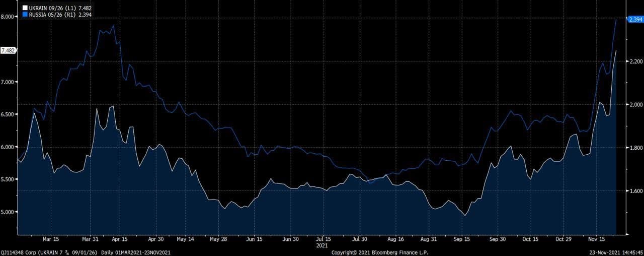The width and height of the screenshot is (644, 256).
Task: Select the Mar 31 date label
Action: pyautogui.click(x=90, y=239)
